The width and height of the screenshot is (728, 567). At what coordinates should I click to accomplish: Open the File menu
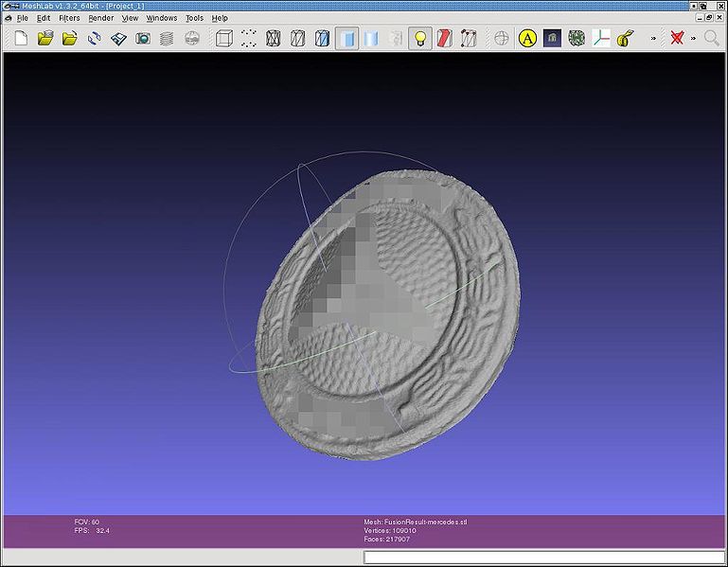[x=23, y=18]
